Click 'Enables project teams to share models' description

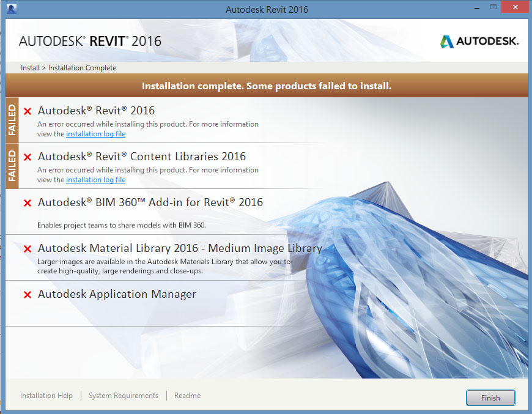(122, 225)
